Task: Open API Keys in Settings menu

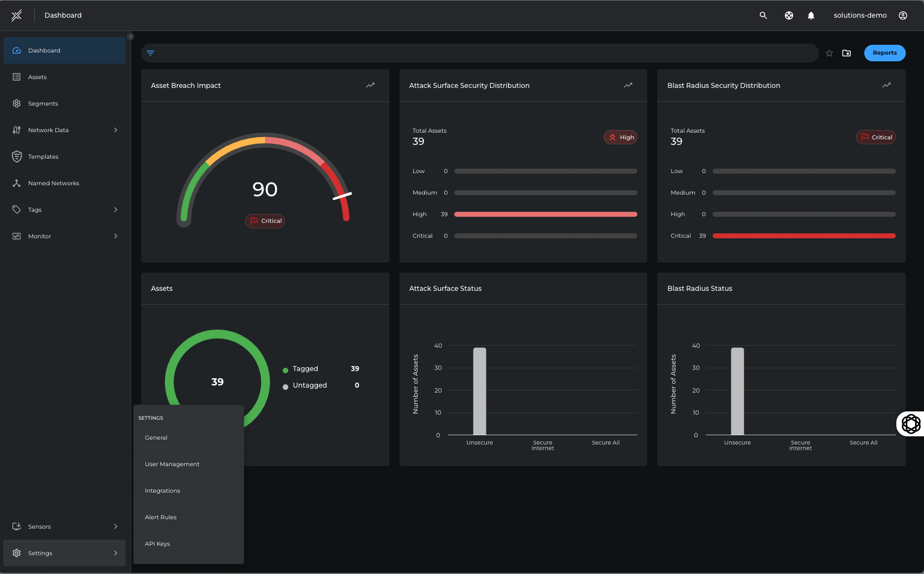Action: tap(157, 544)
